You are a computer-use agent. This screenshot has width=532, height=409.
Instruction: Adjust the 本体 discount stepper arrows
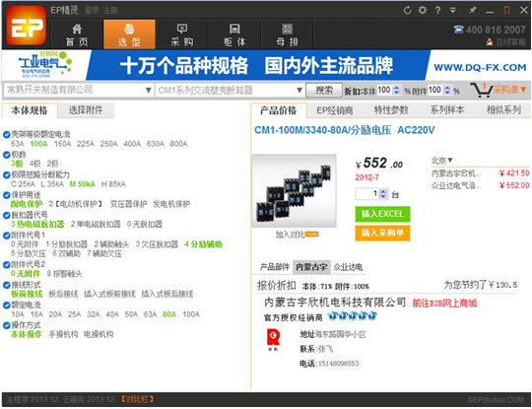[396, 90]
